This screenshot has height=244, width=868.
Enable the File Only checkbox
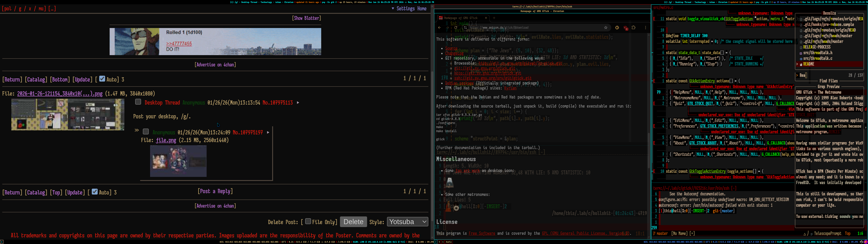click(x=308, y=221)
